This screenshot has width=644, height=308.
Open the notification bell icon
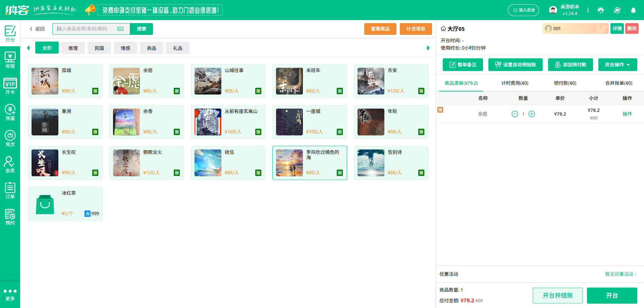633,10
